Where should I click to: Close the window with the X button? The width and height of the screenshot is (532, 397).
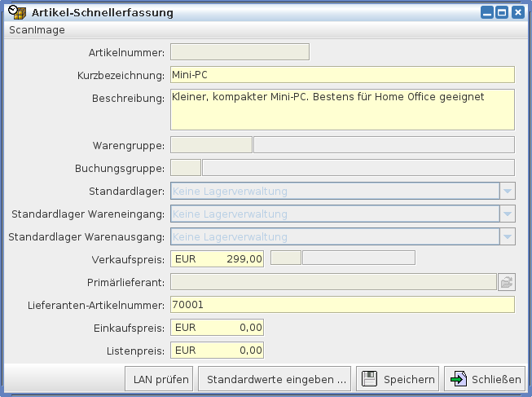(517, 13)
